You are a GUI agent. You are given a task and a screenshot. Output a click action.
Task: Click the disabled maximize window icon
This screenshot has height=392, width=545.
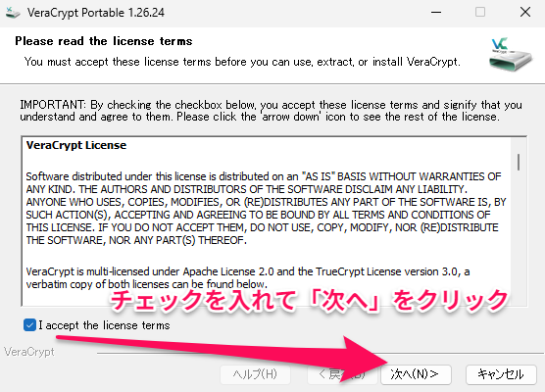[480, 13]
